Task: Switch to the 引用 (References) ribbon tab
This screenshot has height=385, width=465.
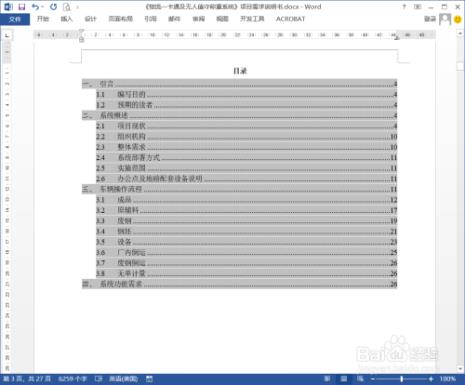Action: click(150, 19)
